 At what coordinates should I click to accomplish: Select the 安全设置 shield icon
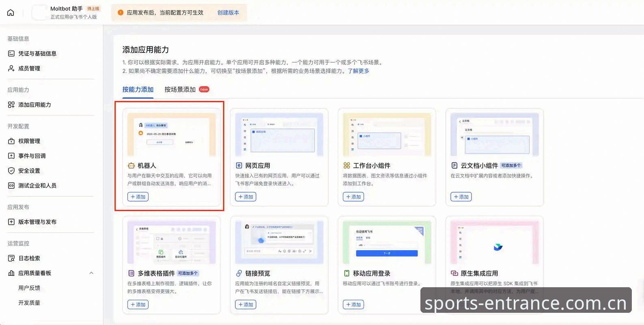click(11, 171)
